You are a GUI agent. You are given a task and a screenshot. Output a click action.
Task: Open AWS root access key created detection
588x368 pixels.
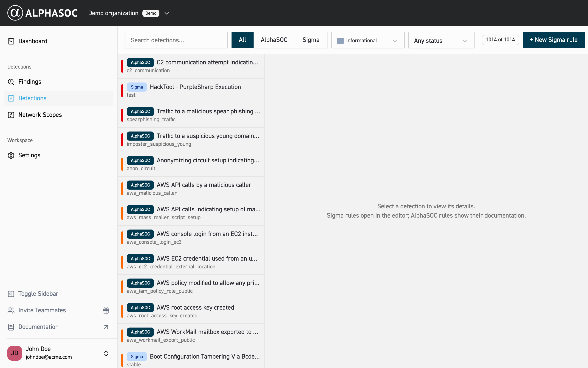click(x=191, y=311)
